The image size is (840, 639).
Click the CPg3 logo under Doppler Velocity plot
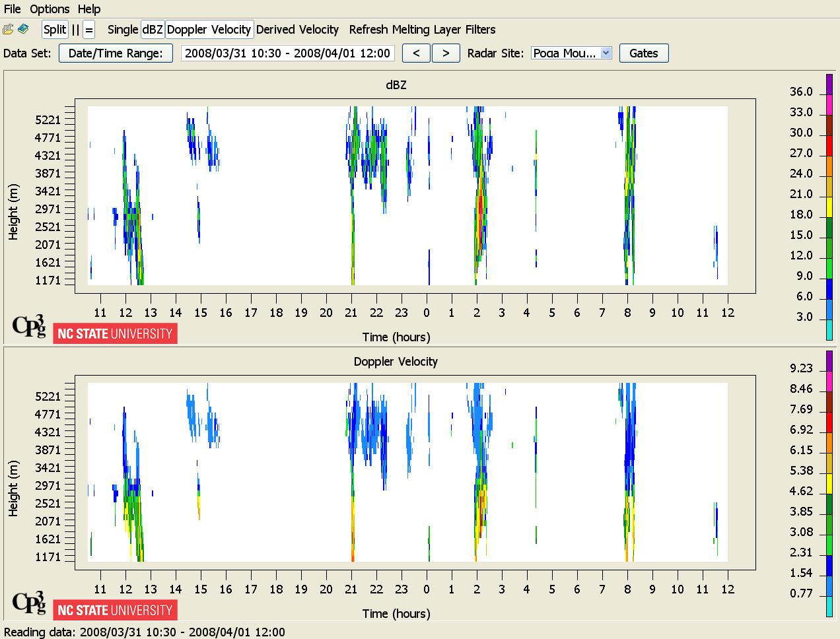click(x=29, y=601)
